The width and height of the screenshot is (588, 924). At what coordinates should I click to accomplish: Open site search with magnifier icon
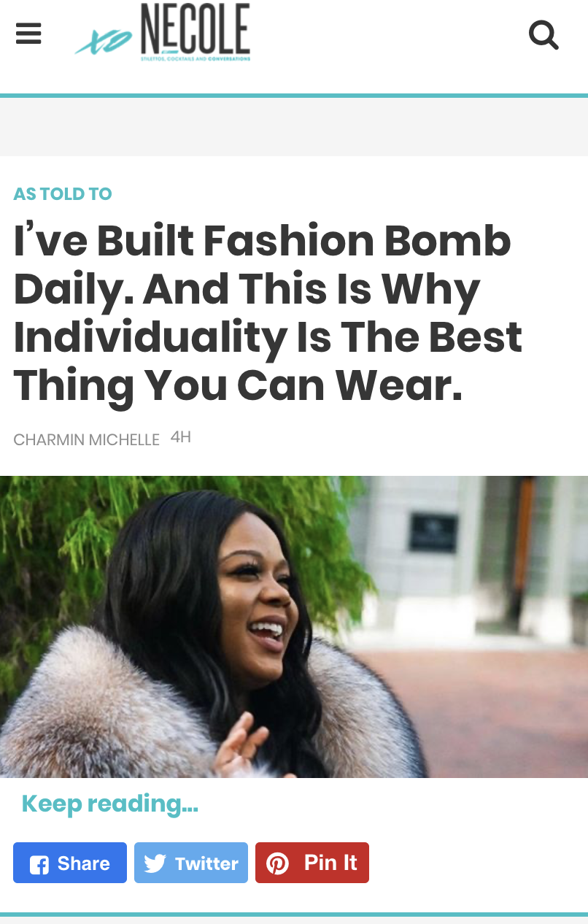click(543, 34)
